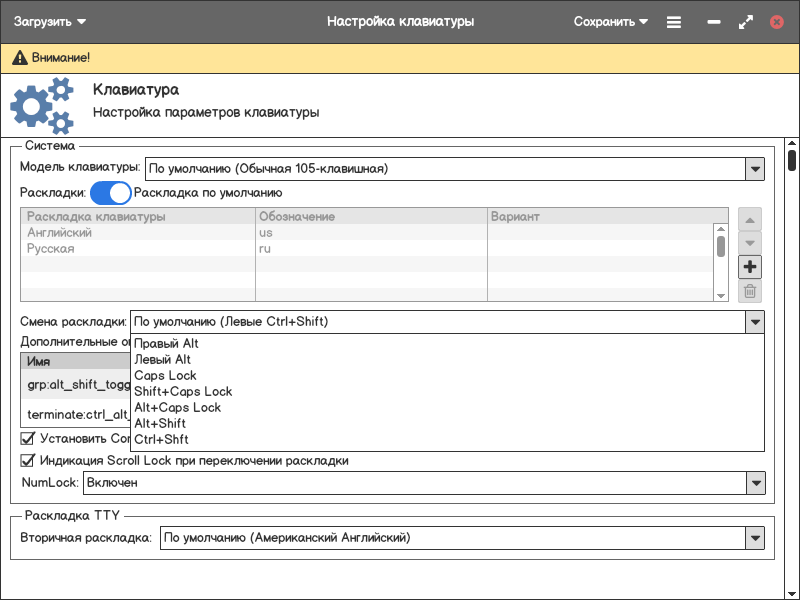Open the secondary TTY layout dropdown
This screenshot has height=600, width=800.
[755, 538]
